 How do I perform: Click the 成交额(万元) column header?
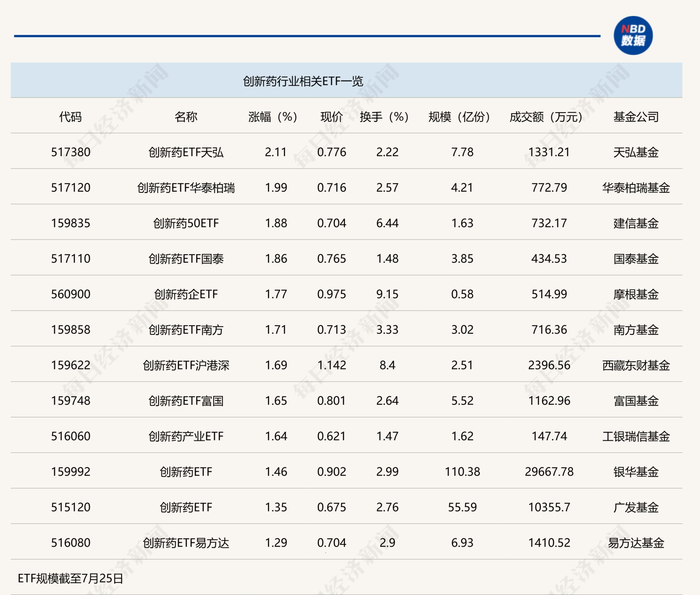(x=546, y=117)
